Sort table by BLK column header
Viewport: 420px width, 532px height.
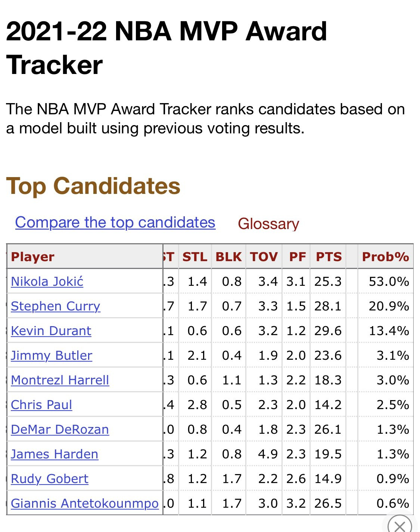[228, 257]
